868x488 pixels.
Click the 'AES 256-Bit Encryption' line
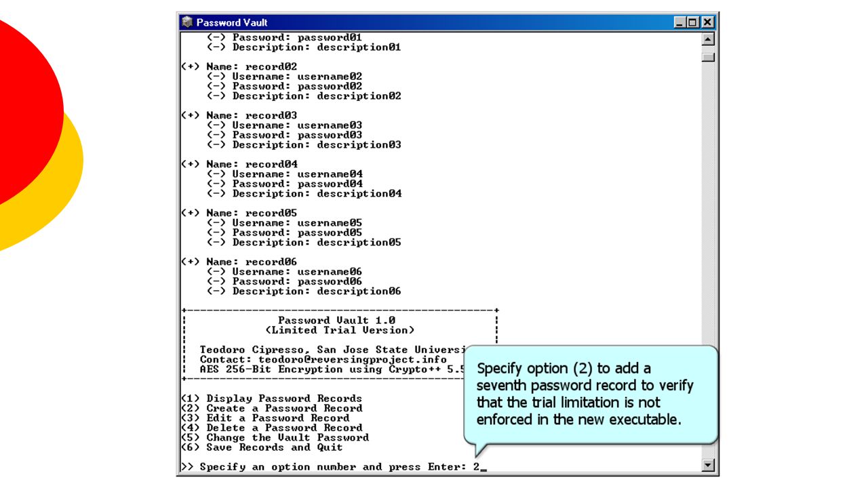click(332, 369)
